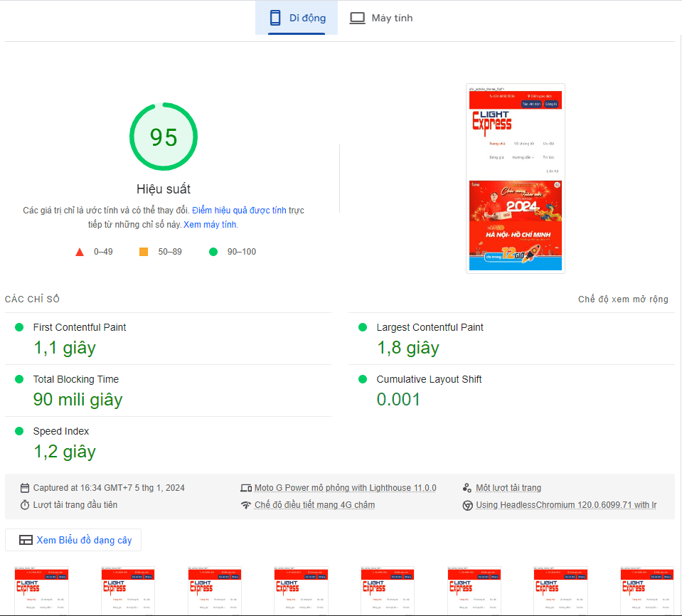Click the orange square 50–89 legend icon

pos(144,252)
